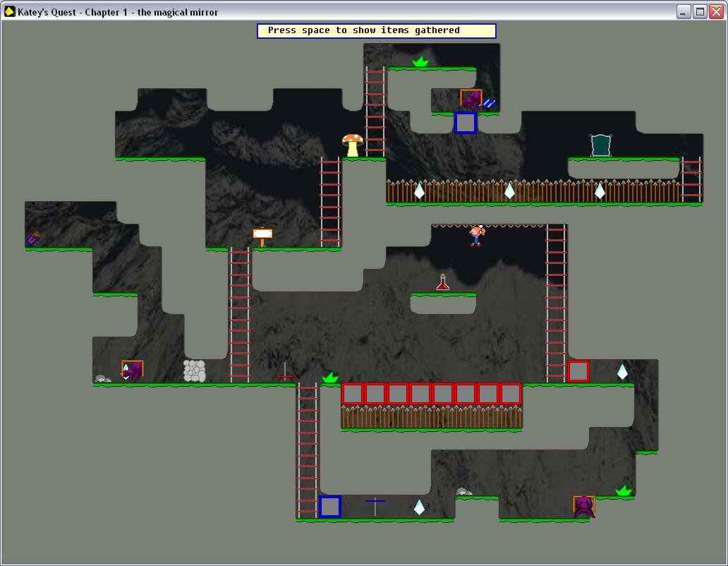Click the long ladder right of Katey
The image size is (728, 566).
coord(556,303)
